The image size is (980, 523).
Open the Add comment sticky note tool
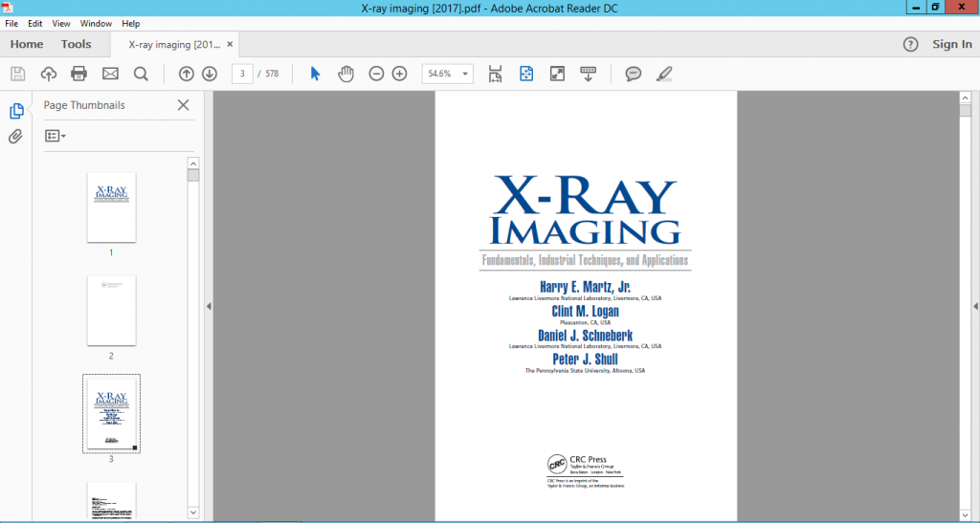point(633,74)
